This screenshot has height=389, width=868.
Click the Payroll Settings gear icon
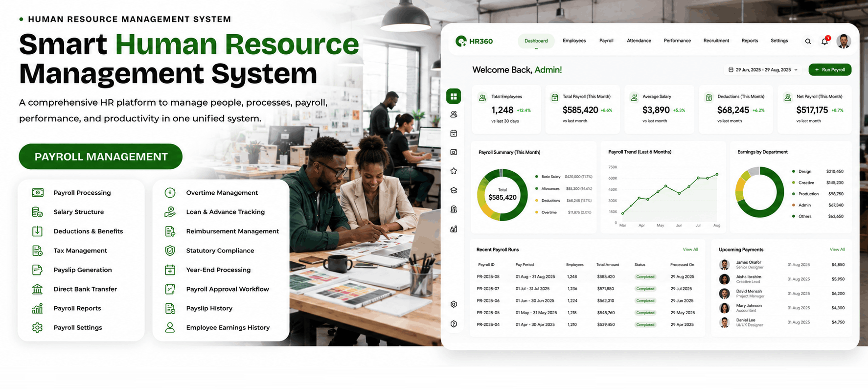click(37, 328)
